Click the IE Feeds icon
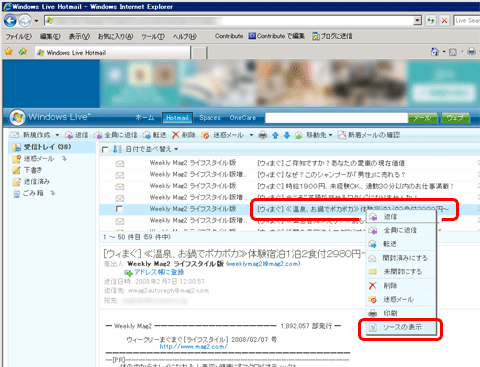 tap(453, 52)
